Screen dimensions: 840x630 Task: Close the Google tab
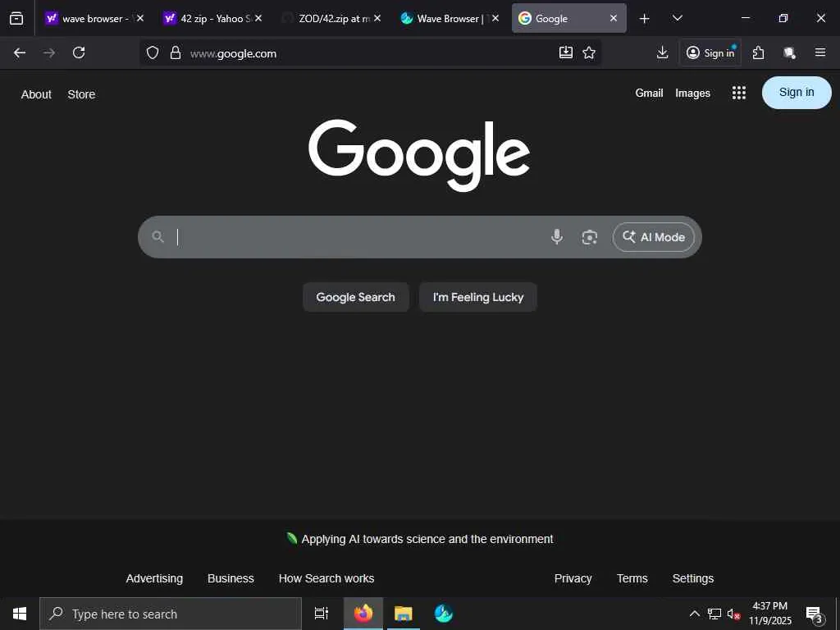tap(614, 18)
